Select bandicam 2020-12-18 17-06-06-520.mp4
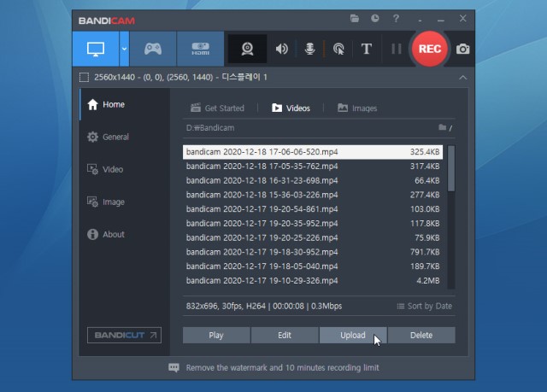Viewport: 547px width, 392px height. point(313,152)
